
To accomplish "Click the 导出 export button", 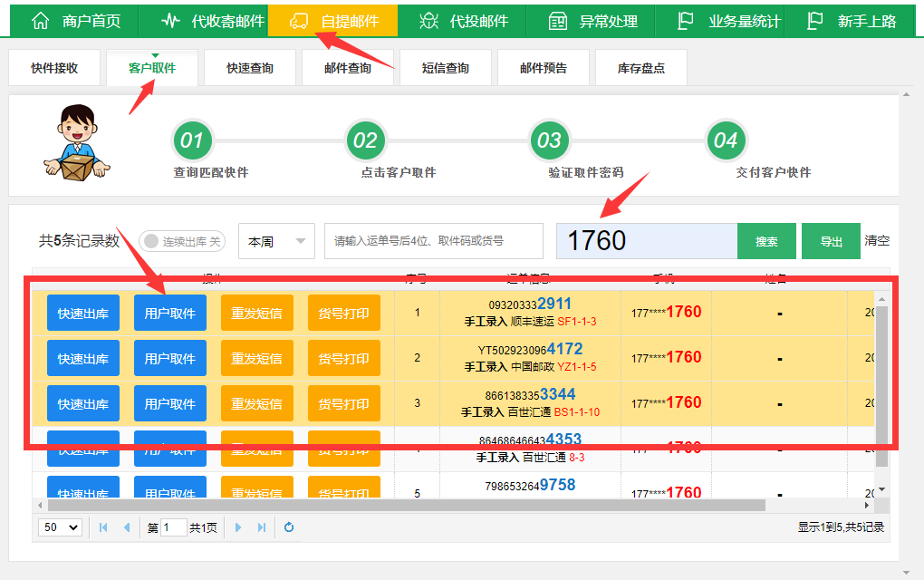I will tap(830, 242).
